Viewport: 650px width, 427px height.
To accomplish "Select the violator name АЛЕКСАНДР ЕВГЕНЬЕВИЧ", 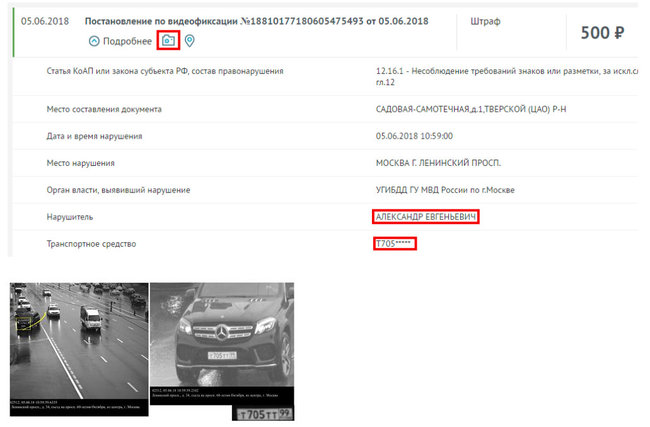I will coord(426,217).
